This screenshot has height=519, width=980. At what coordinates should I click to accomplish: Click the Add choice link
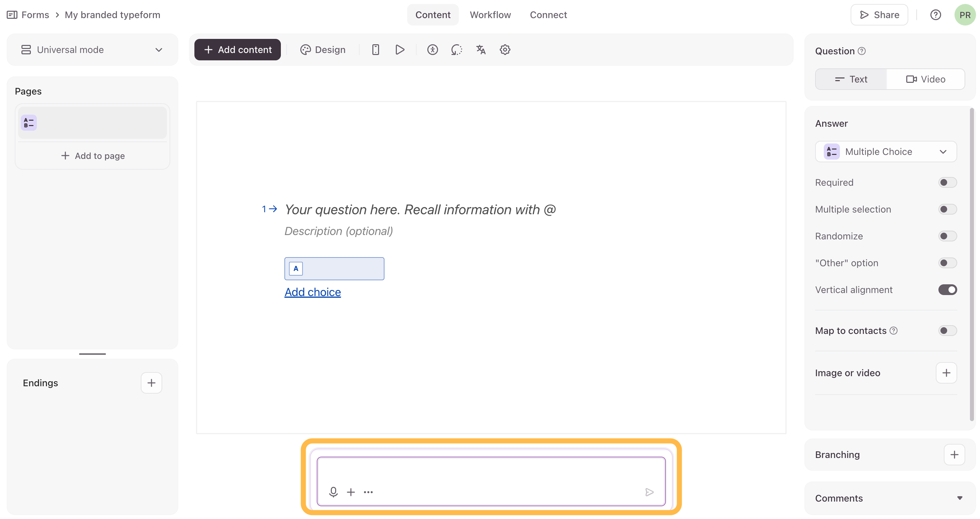312,292
